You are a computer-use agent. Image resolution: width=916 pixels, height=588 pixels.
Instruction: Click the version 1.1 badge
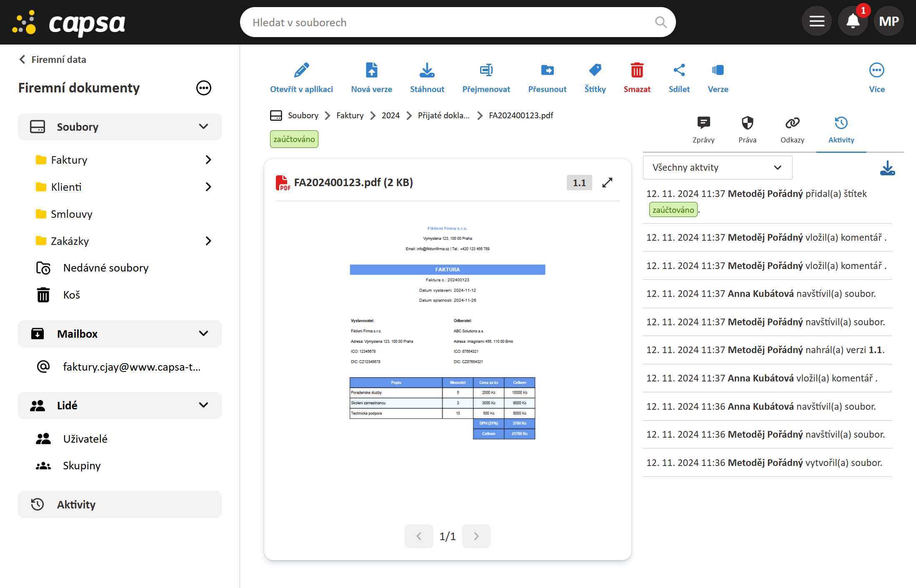[x=579, y=183]
